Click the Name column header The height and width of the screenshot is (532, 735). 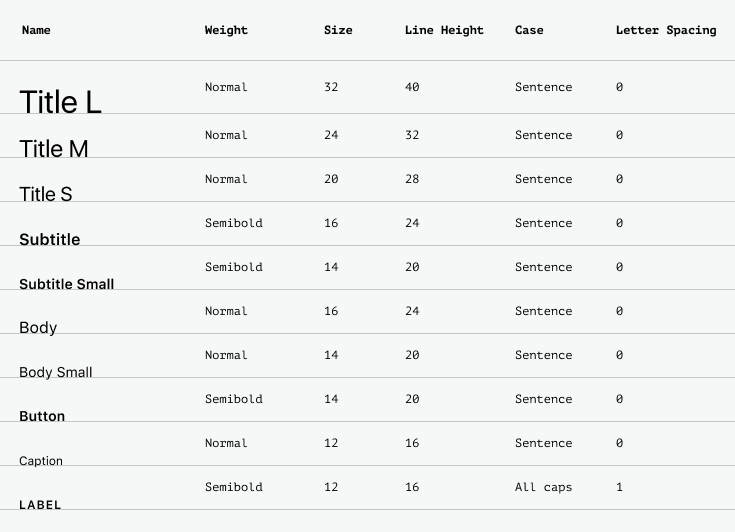tap(36, 30)
